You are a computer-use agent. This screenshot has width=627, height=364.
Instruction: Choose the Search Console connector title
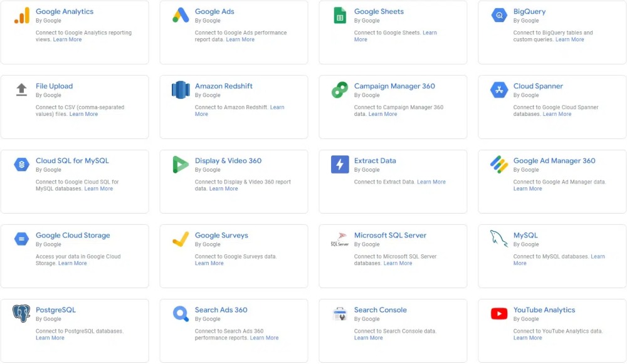(x=380, y=309)
